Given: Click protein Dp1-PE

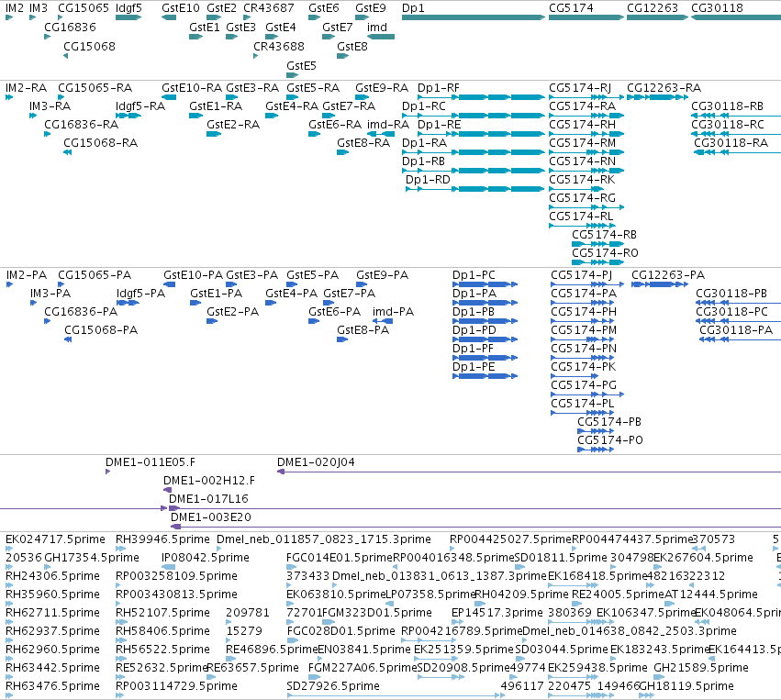Looking at the screenshot, I should (x=485, y=376).
